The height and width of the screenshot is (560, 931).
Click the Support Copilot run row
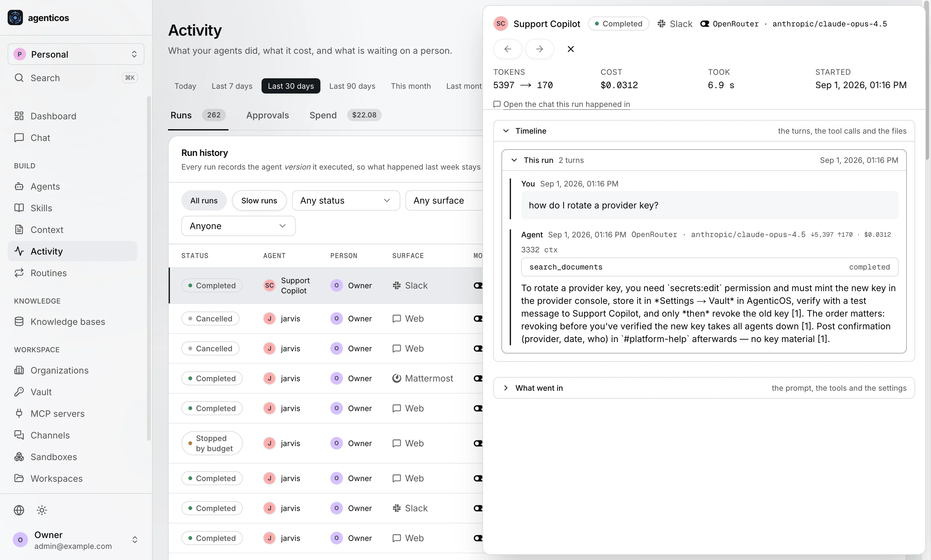(325, 285)
